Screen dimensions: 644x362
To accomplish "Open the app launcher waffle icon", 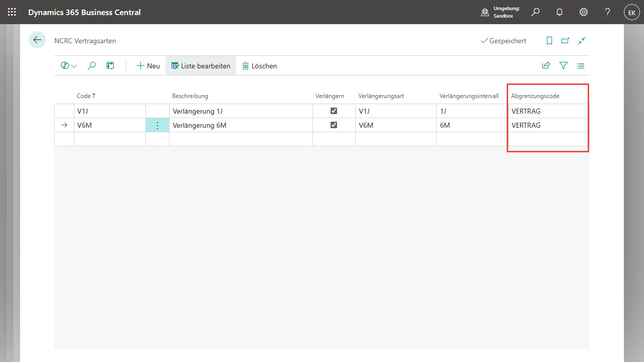I will 12,12.
